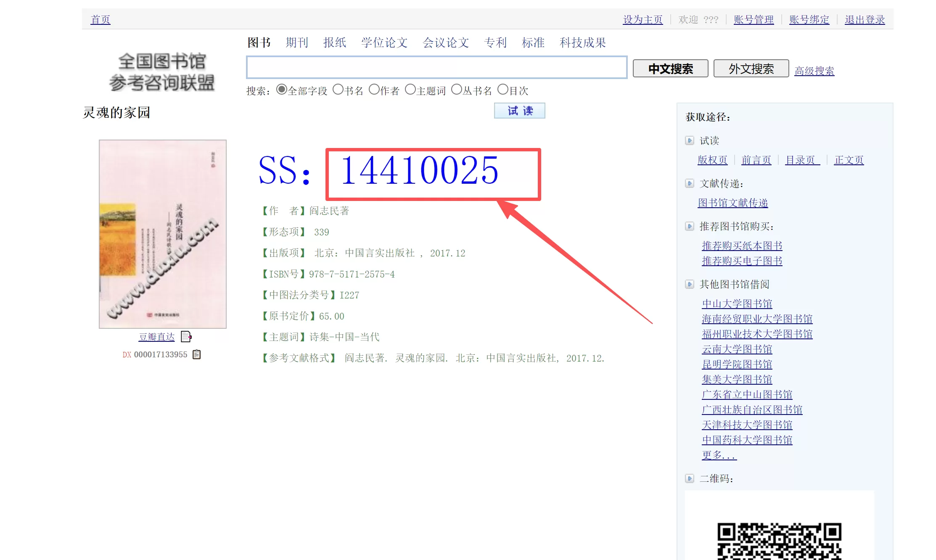
Task: Select the 作者 radio button
Action: click(x=374, y=90)
